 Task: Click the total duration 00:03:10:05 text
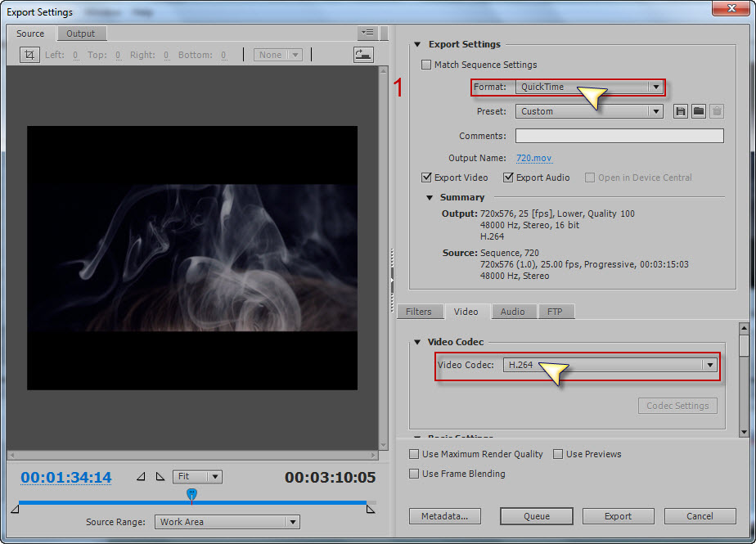(331, 478)
